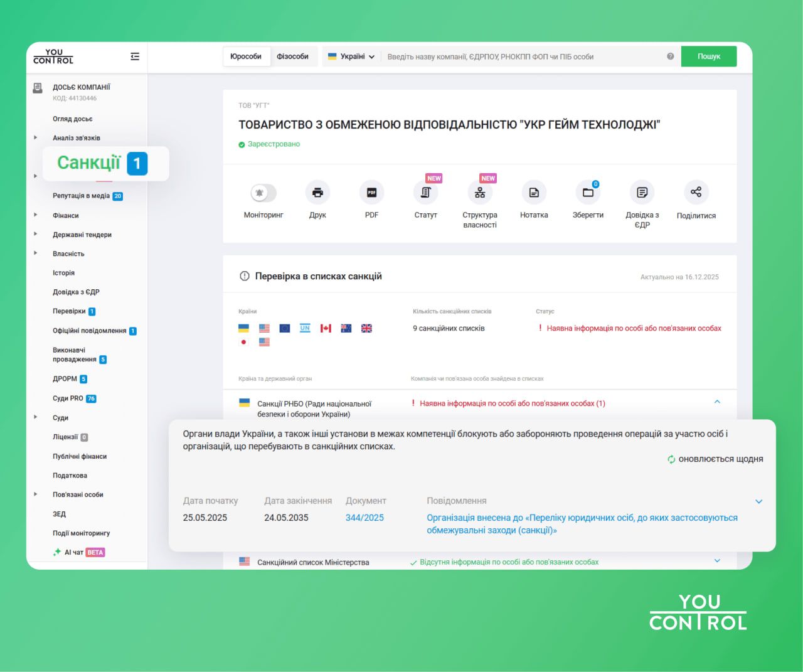
Task: View Структура власності via its icon
Action: click(x=479, y=193)
